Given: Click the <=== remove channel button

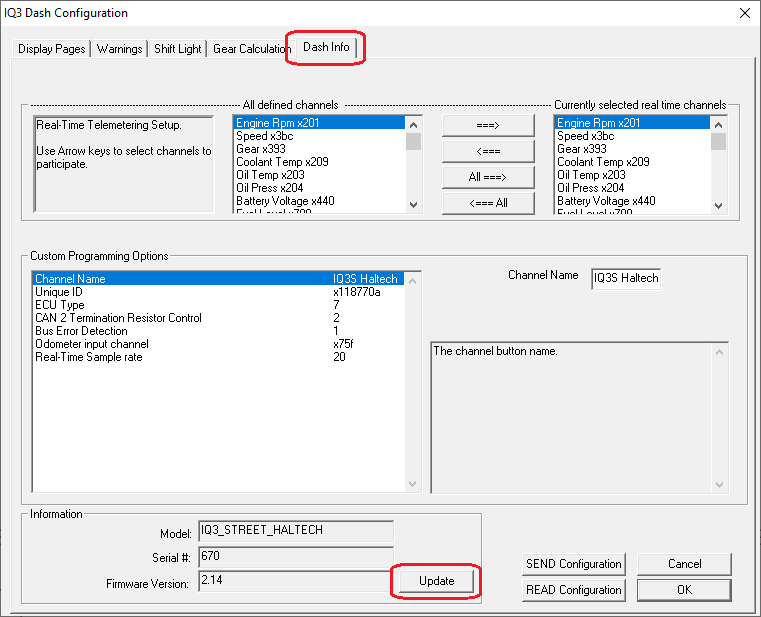Looking at the screenshot, I should pyautogui.click(x=488, y=151).
